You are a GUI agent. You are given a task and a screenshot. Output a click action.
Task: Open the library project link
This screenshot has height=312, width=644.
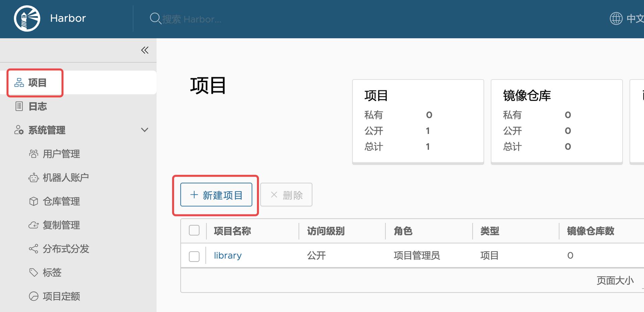tap(228, 256)
